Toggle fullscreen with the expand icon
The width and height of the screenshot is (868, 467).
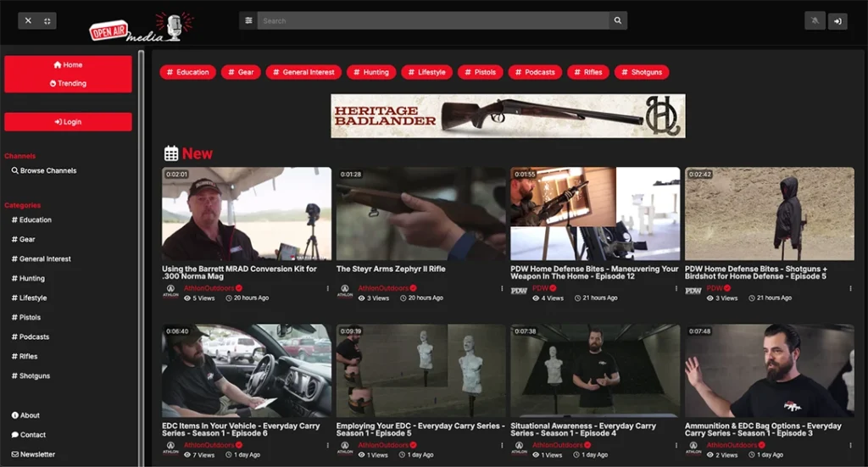pyautogui.click(x=47, y=20)
